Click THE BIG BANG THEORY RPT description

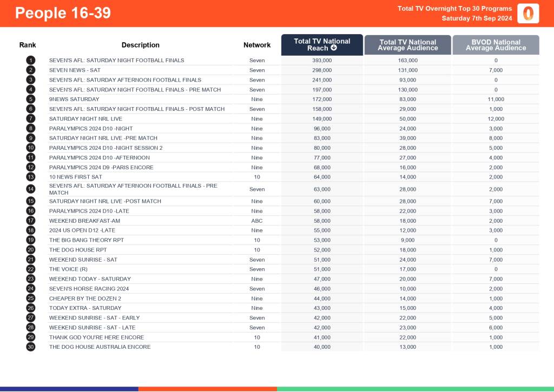point(87,240)
